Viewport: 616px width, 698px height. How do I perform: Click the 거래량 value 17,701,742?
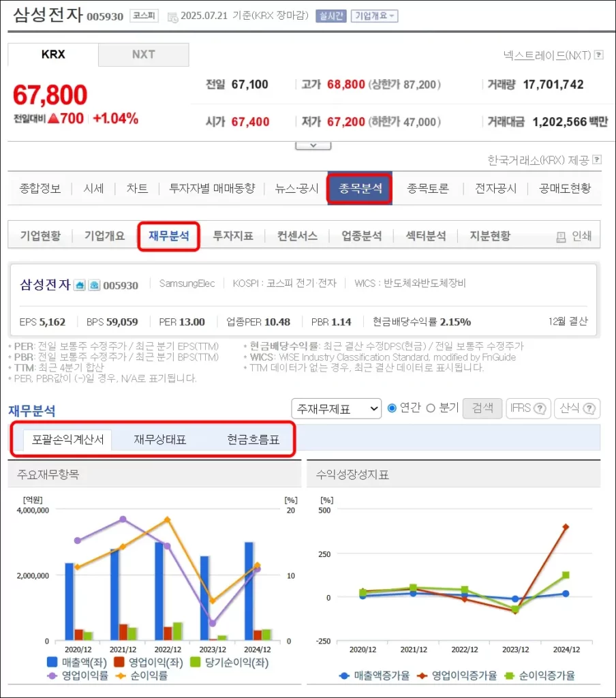pos(553,85)
